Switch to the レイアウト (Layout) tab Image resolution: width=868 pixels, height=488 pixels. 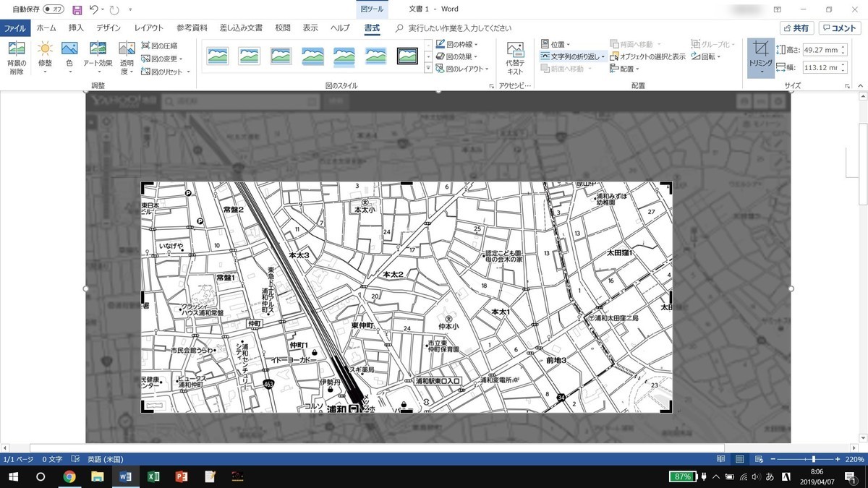pos(149,28)
